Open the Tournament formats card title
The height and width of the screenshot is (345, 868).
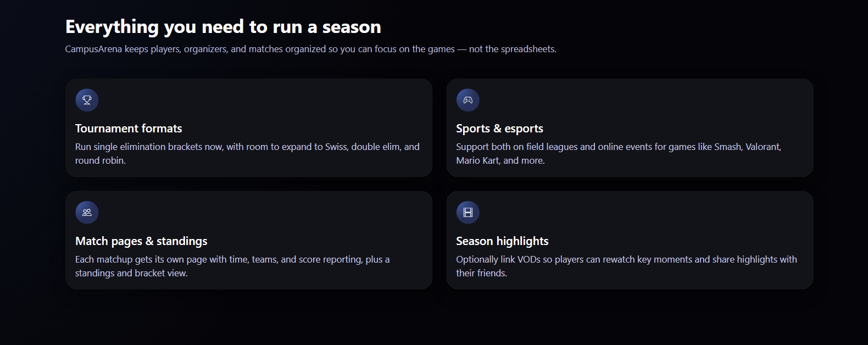[129, 129]
